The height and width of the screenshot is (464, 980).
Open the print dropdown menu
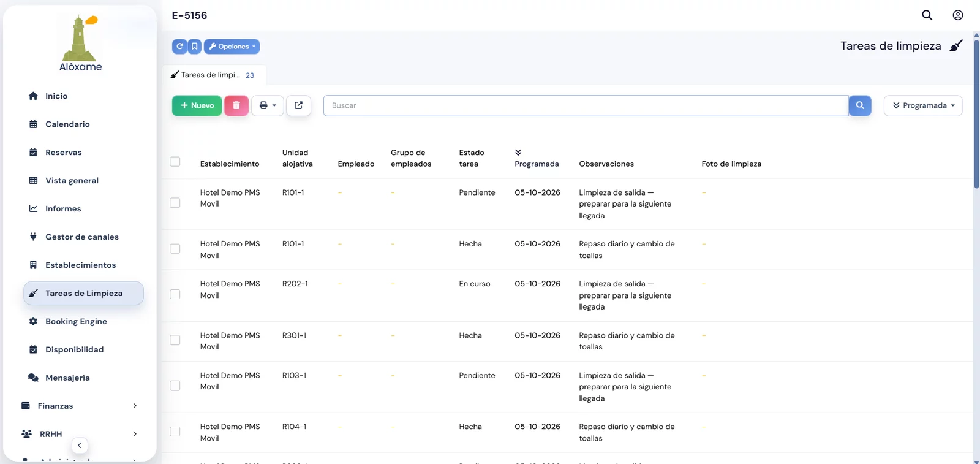click(x=268, y=105)
